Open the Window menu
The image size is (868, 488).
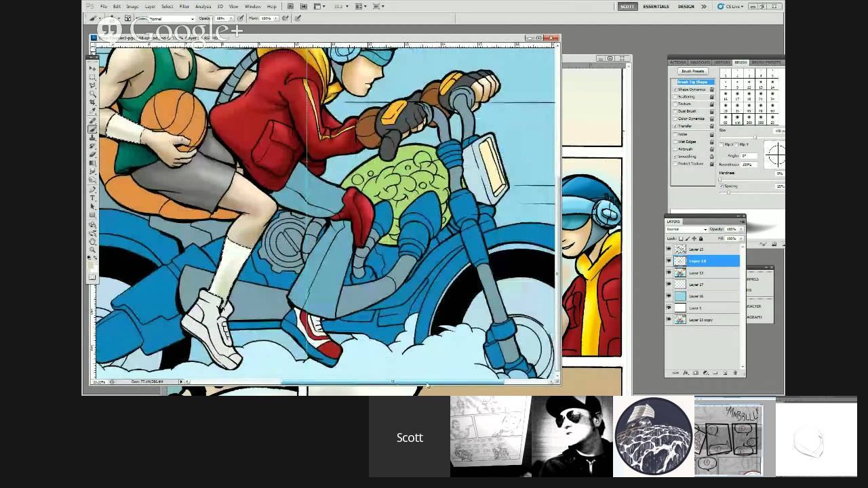click(x=253, y=7)
